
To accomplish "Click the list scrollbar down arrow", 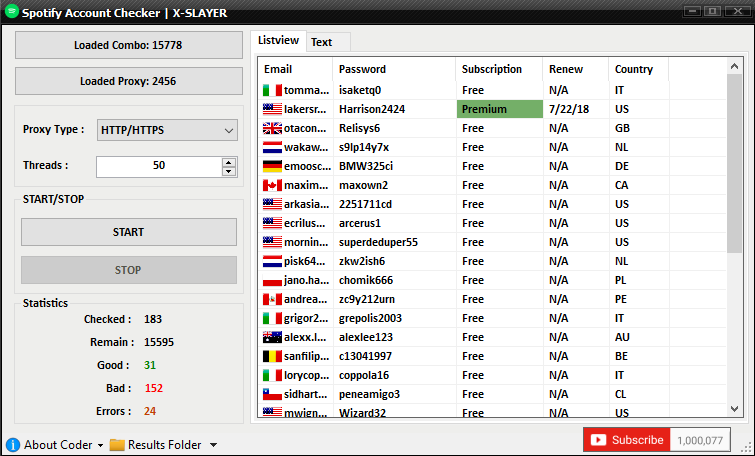I will pos(734,409).
